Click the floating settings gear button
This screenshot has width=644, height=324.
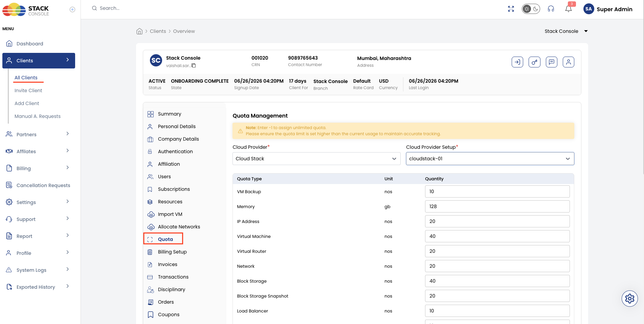[x=629, y=299]
